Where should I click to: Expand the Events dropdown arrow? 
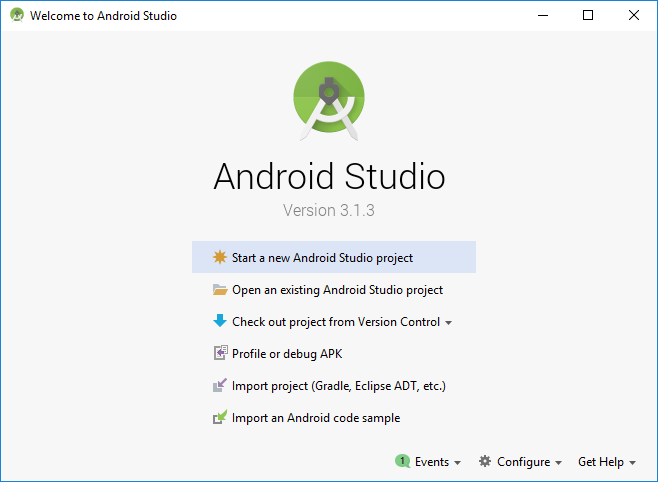(457, 463)
